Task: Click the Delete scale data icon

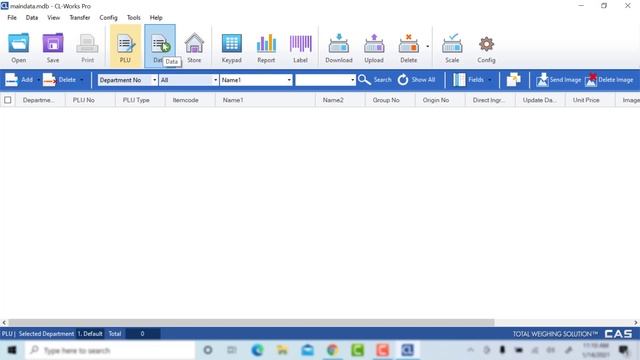Action: point(409,47)
